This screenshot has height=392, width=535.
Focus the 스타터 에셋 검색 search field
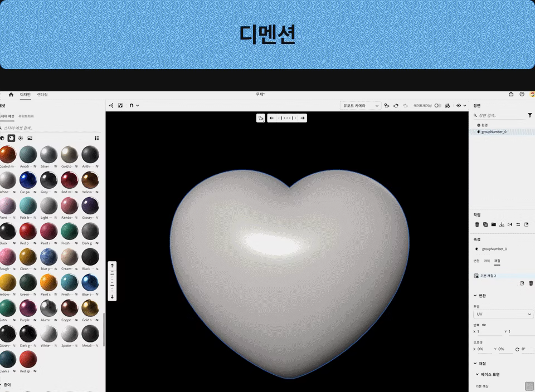point(51,128)
